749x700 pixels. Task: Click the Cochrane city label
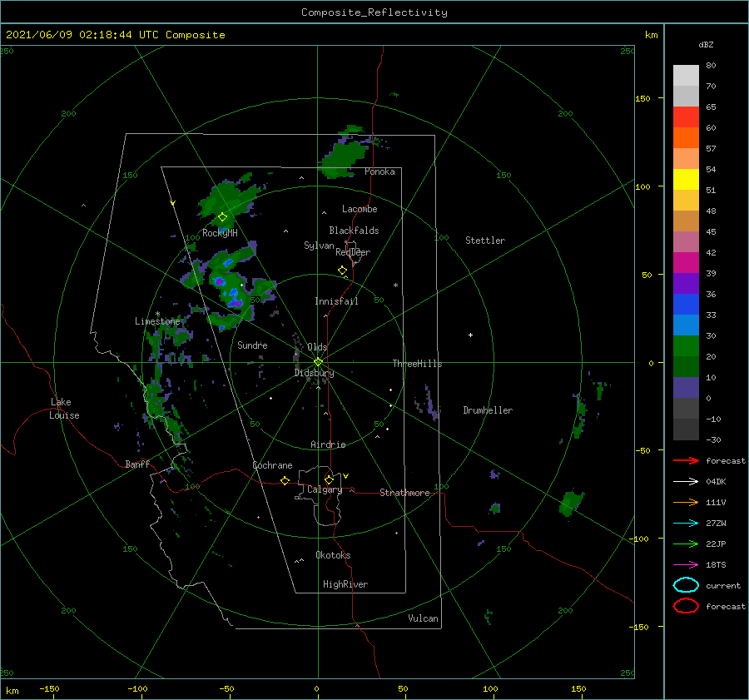pos(272,465)
